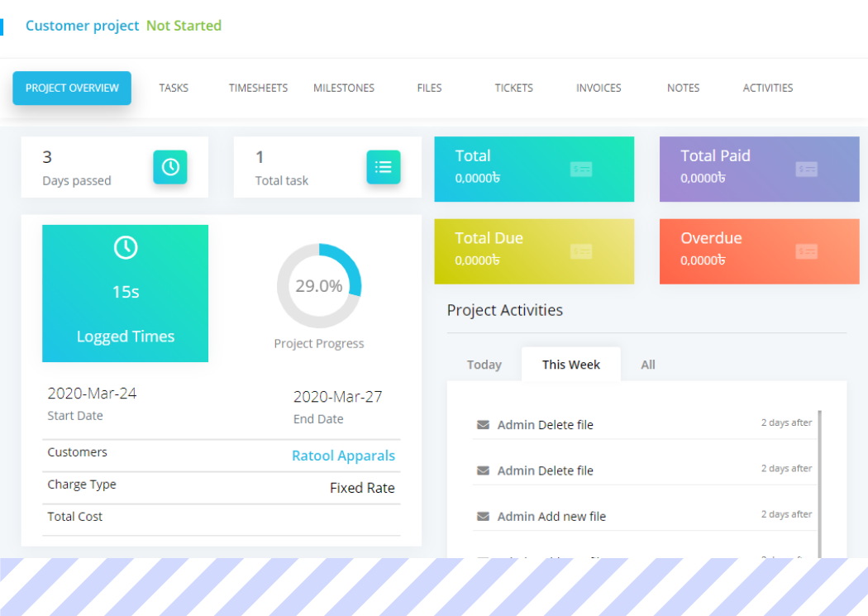Click the 29.0% project progress ring
The height and width of the screenshot is (616, 868).
(319, 286)
